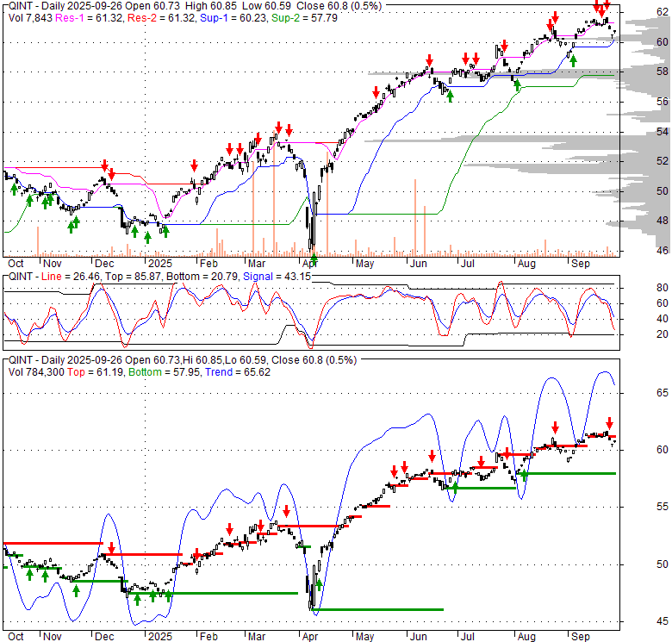Click the 'May' month label under bottom chart
The height and width of the screenshot is (642, 672).
[x=364, y=637]
